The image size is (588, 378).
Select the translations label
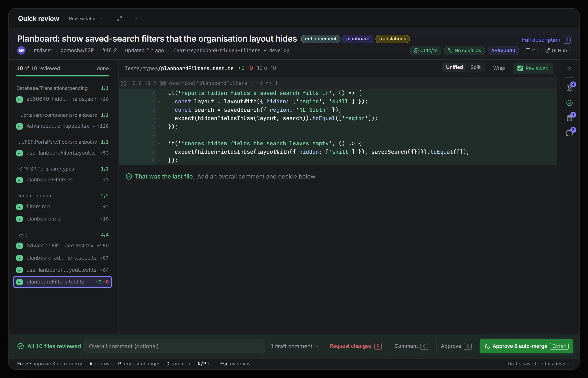pos(392,39)
